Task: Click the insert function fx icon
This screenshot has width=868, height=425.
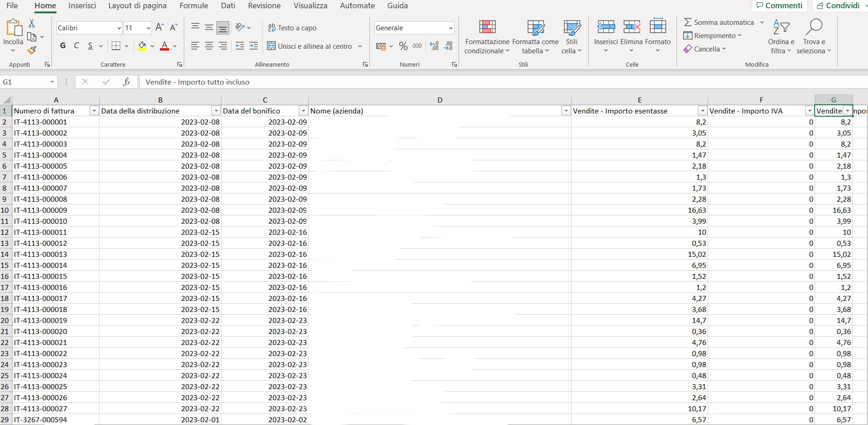Action: [126, 82]
